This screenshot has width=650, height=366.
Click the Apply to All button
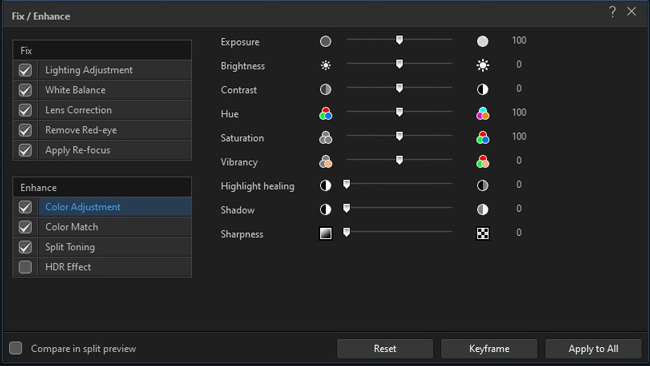tap(593, 349)
